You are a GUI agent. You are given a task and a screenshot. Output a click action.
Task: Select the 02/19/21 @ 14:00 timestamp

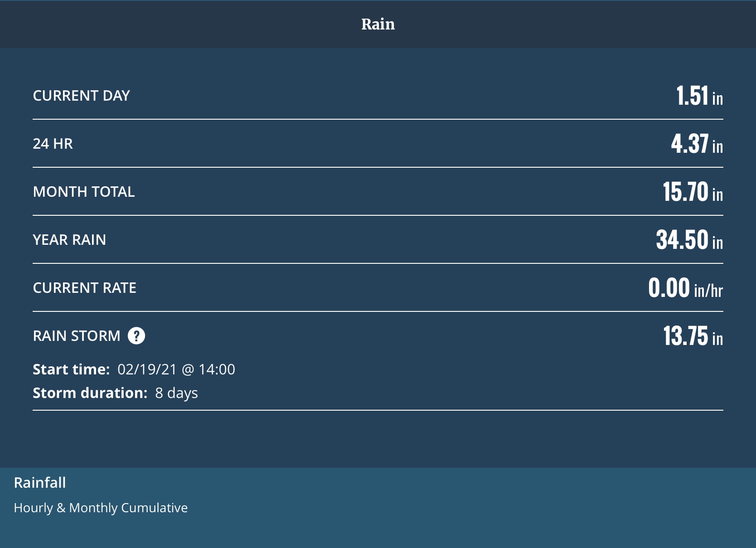pos(176,369)
